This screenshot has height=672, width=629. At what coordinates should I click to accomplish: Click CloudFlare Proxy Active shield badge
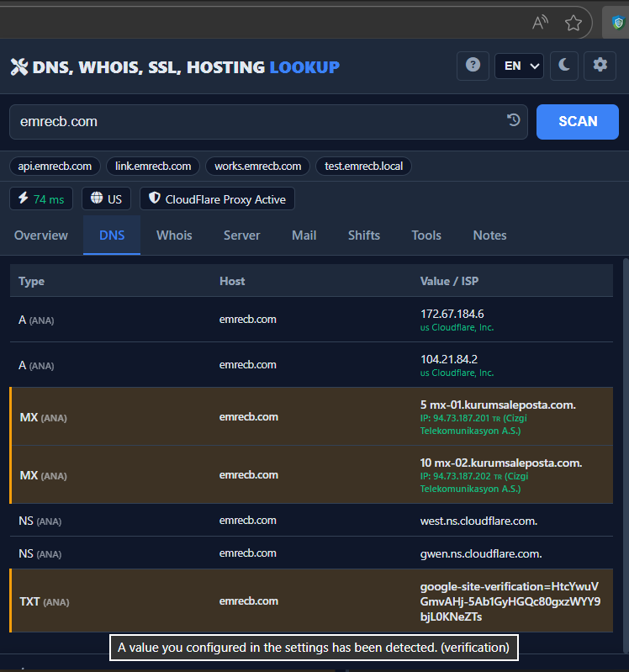pos(217,199)
